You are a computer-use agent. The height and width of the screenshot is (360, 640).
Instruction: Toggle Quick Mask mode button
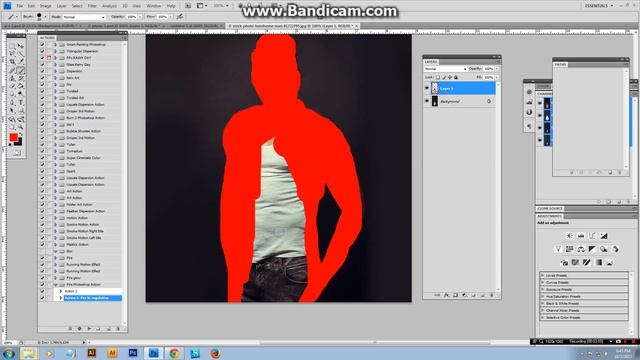click(x=16, y=153)
